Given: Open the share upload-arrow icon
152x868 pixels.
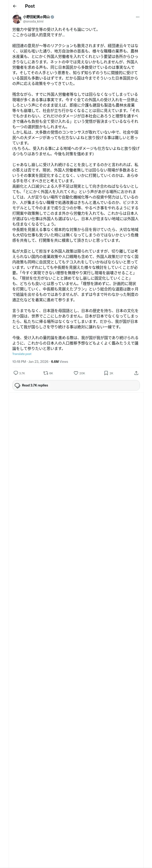Looking at the screenshot, I should pyautogui.click(x=136, y=373).
